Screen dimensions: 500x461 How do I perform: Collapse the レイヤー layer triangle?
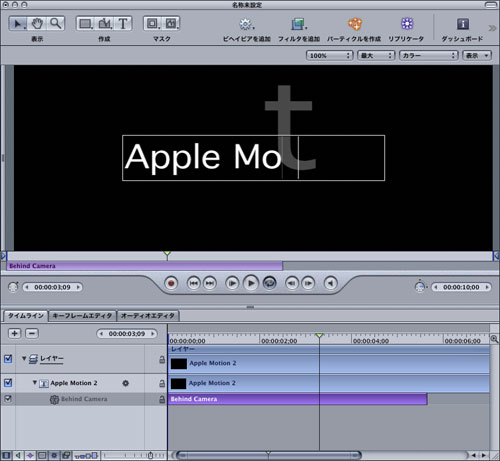coord(24,359)
